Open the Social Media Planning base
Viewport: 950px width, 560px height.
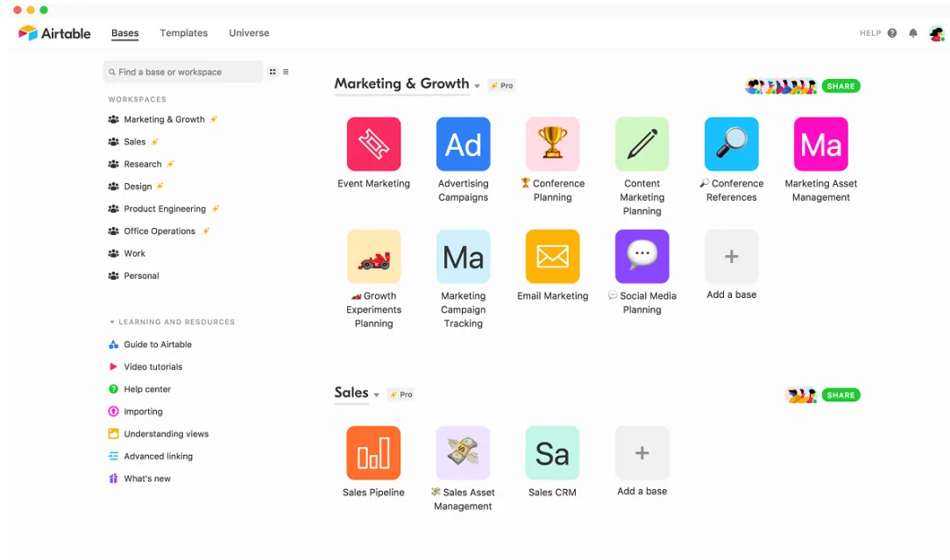(642, 256)
